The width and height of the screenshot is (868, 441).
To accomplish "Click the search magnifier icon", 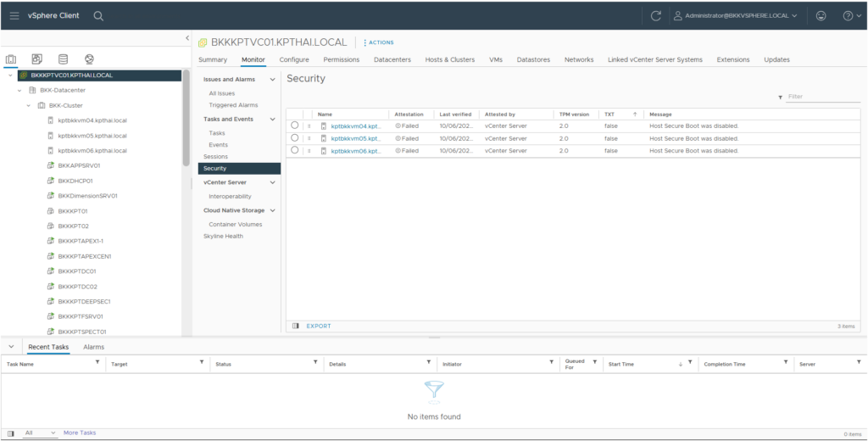I will [99, 15].
